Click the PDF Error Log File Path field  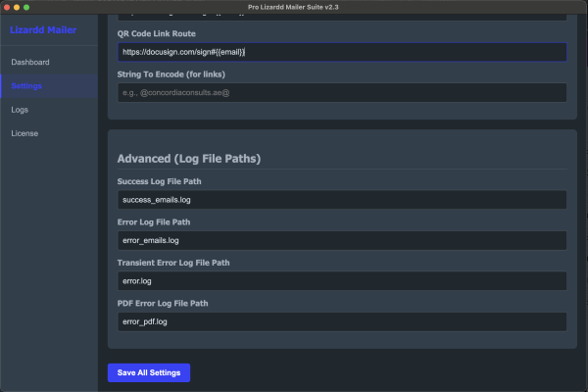pyautogui.click(x=337, y=321)
